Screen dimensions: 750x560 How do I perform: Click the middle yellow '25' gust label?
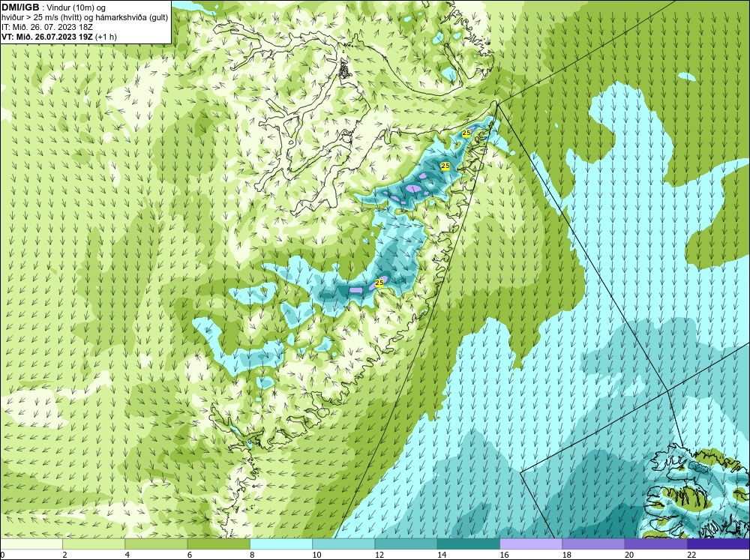pyautogui.click(x=445, y=166)
